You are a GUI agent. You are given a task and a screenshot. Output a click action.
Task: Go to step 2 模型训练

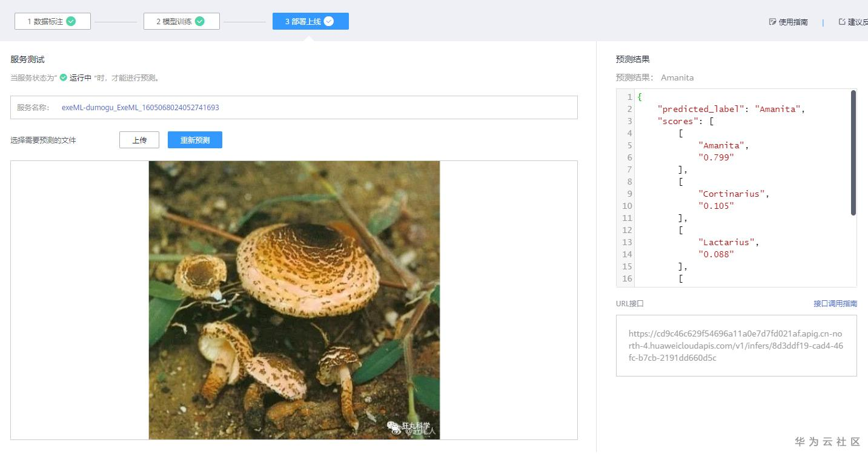point(182,21)
